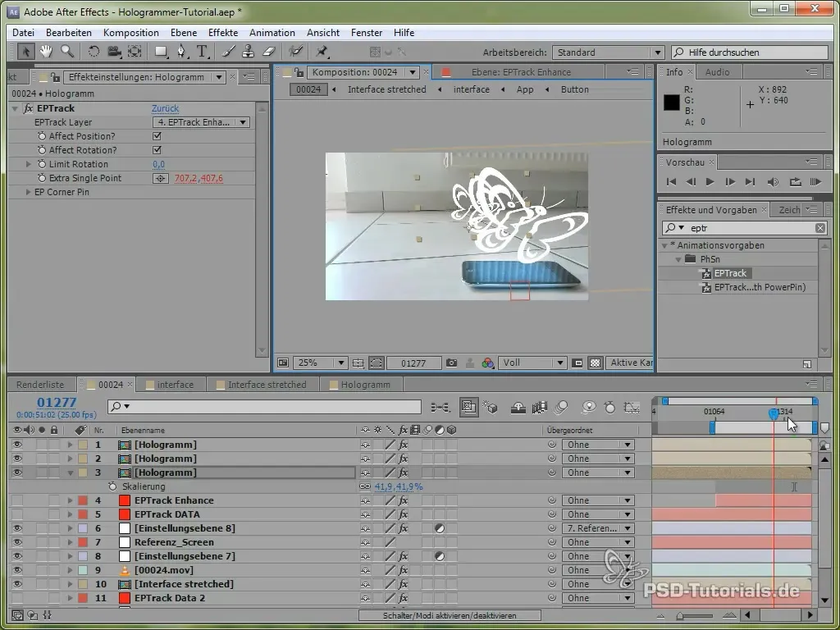Select EPTrack preset in effects list
The image size is (840, 630).
click(729, 273)
